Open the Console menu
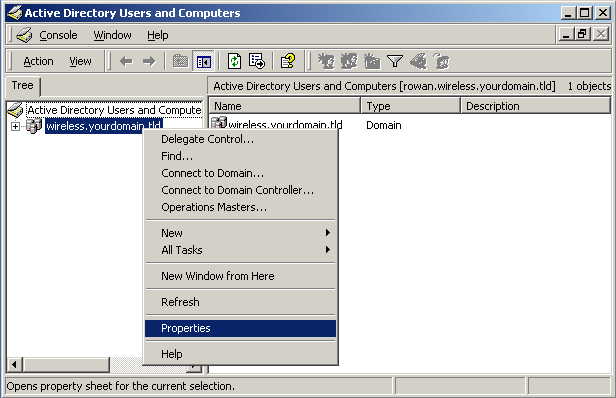 58,35
